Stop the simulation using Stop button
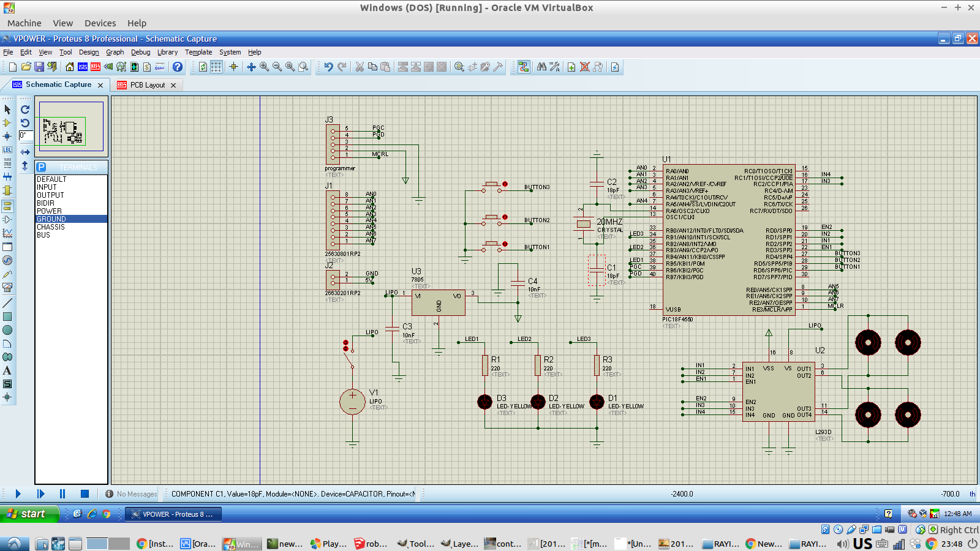980x551 pixels. point(85,493)
